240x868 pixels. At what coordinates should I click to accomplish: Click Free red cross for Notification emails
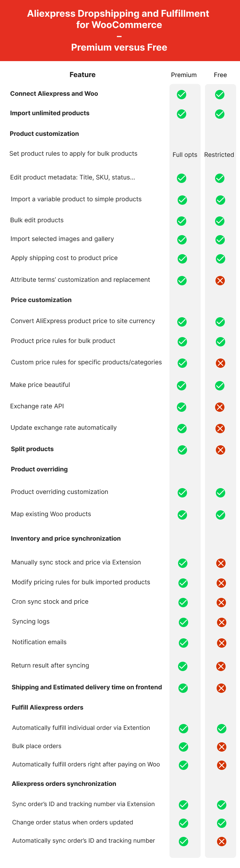pos(222,643)
